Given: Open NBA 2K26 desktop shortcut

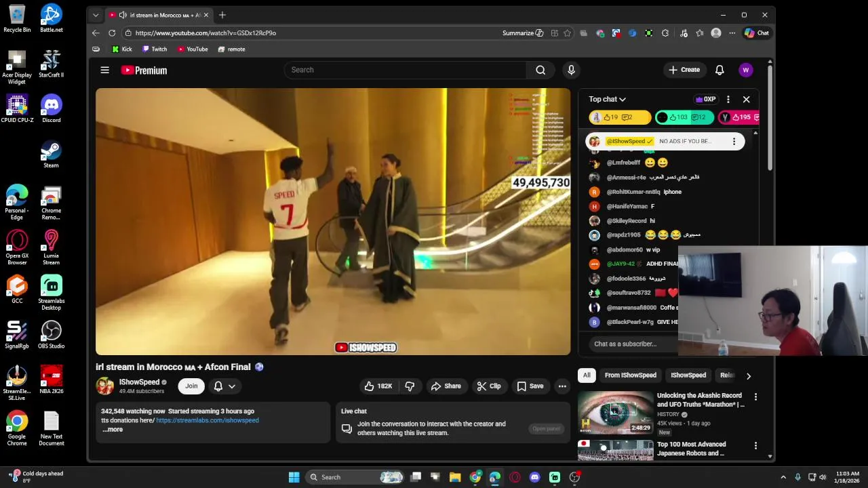Looking at the screenshot, I should click(x=51, y=380).
